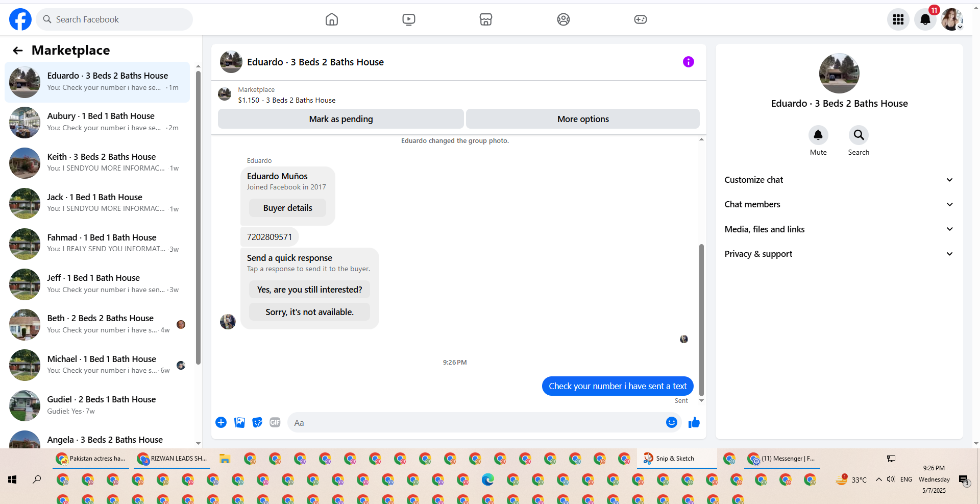Change ENG input language indicator
The height and width of the screenshot is (504, 980).
[x=906, y=479]
